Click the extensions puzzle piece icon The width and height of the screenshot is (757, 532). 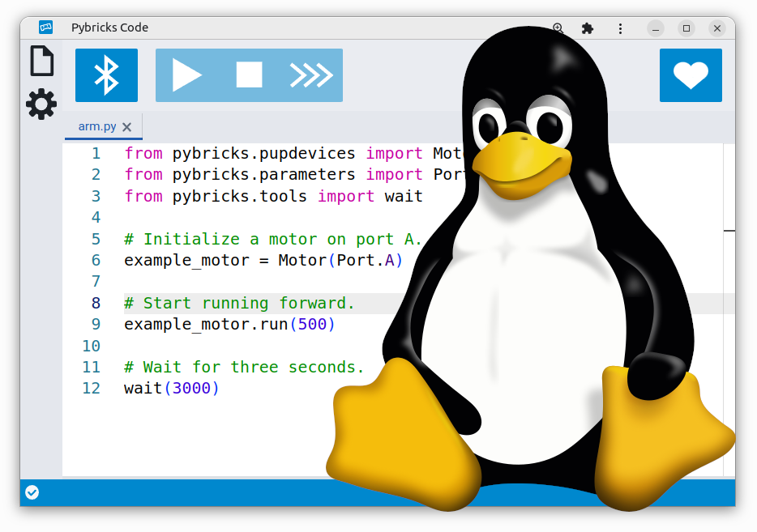coord(588,28)
